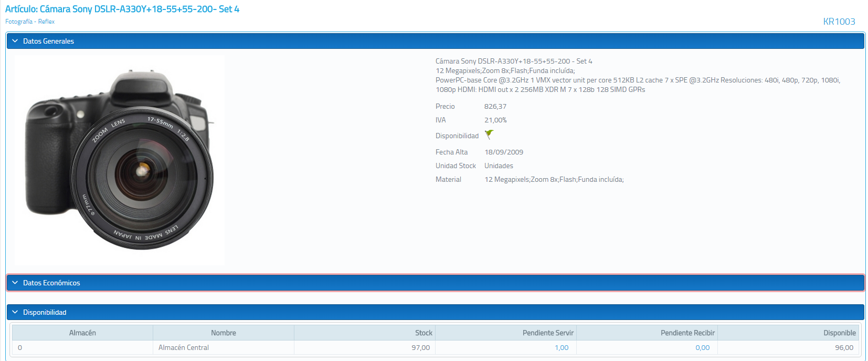Click the PowerPC-base Core description text
The image size is (868, 361).
[x=638, y=85]
